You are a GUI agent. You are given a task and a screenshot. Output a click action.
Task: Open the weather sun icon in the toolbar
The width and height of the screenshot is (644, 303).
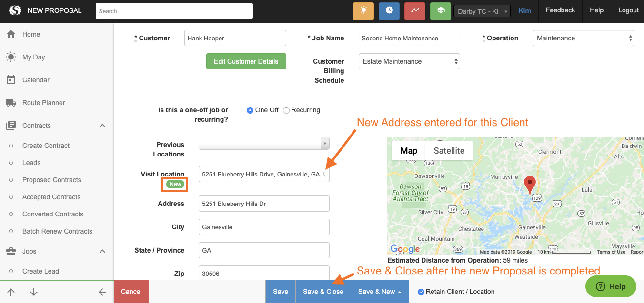[x=363, y=10]
